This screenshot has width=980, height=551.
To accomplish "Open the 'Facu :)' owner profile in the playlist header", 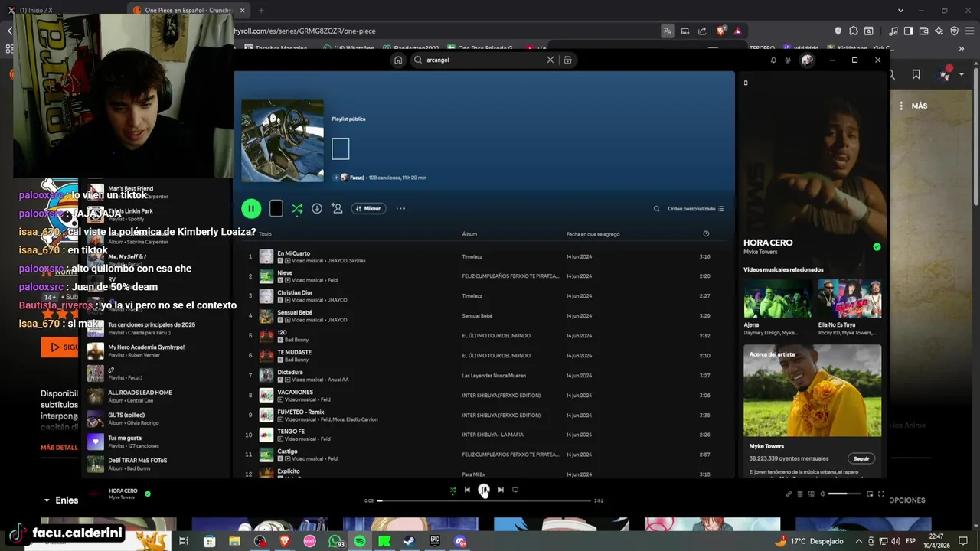I will pyautogui.click(x=357, y=178).
